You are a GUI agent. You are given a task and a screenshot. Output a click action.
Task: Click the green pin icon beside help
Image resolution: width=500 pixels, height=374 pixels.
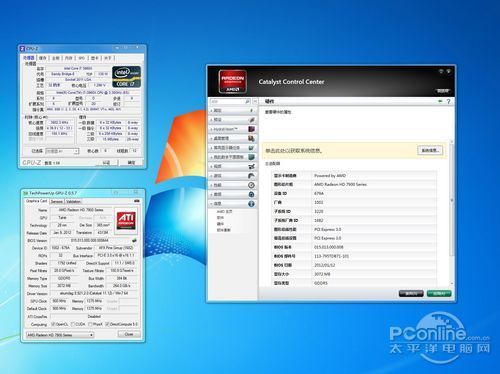point(440,101)
